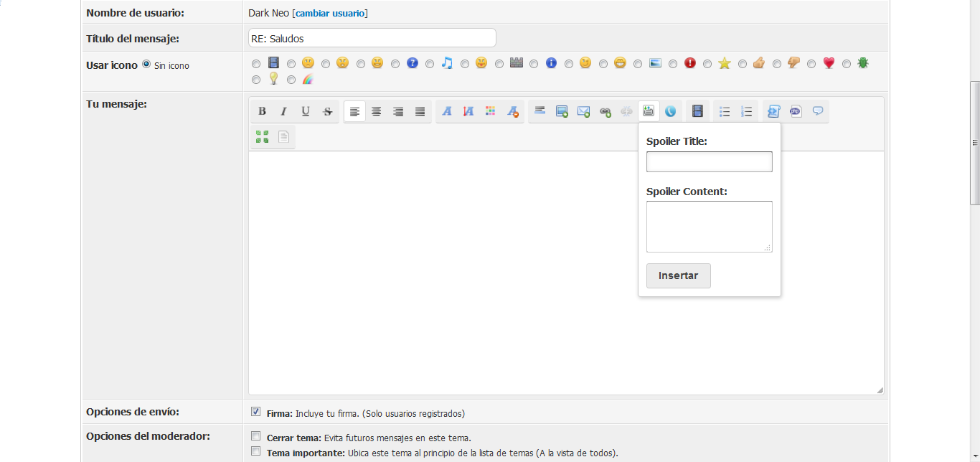
Task: Open the font color palette
Action: (490, 111)
